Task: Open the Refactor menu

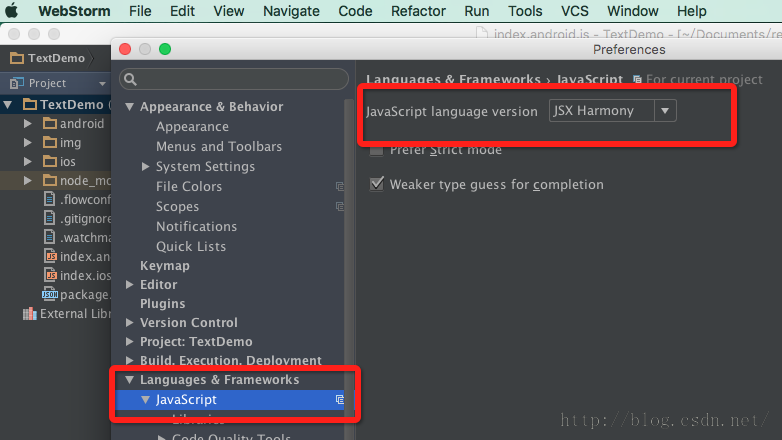Action: (x=418, y=11)
